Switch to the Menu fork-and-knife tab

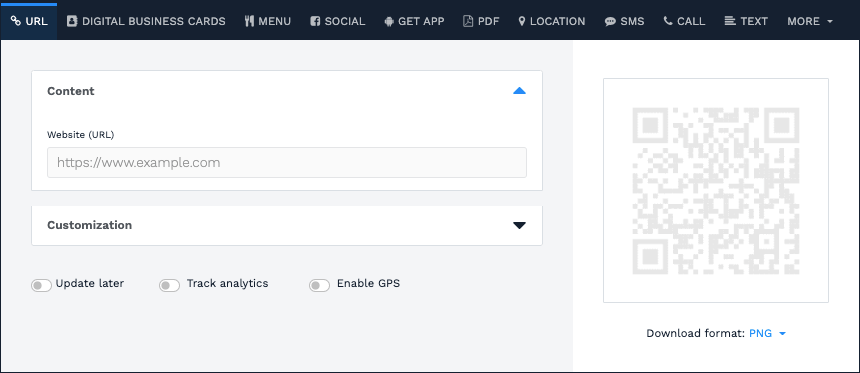(x=268, y=21)
